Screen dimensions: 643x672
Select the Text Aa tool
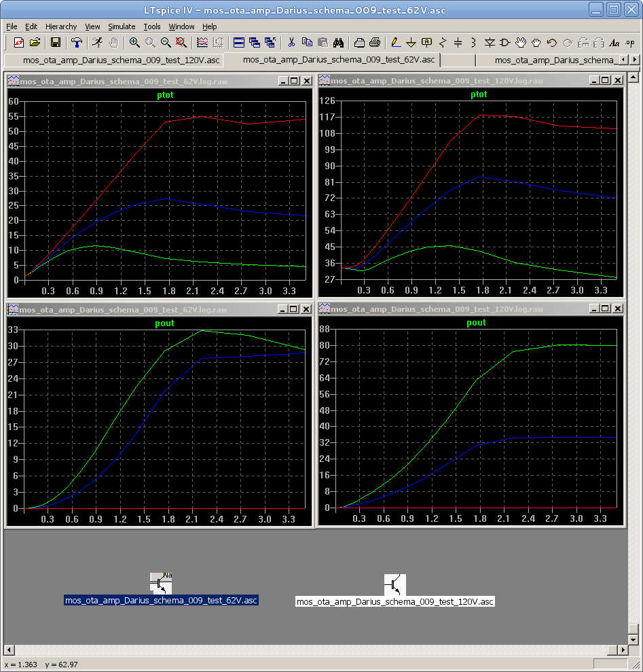point(614,42)
